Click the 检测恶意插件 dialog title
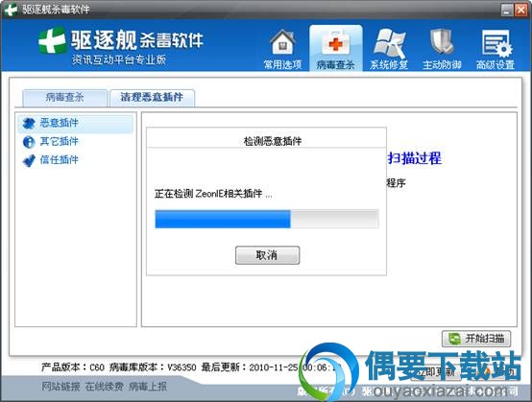The height and width of the screenshot is (402, 532). point(273,141)
